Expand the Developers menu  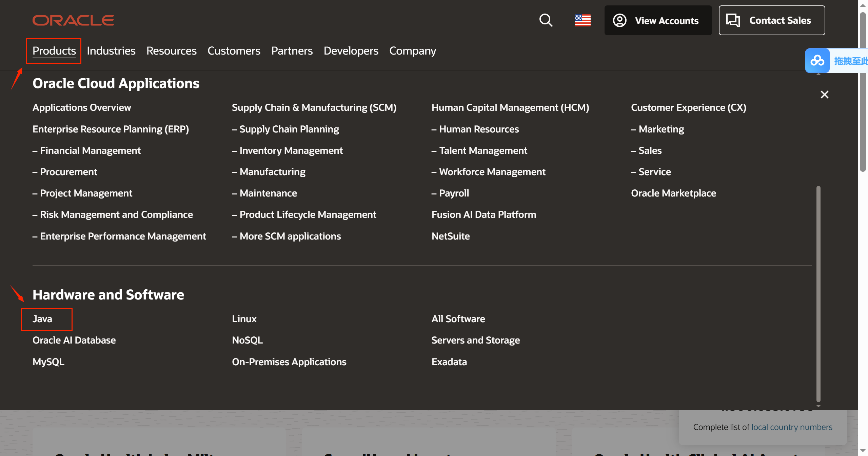pyautogui.click(x=351, y=51)
